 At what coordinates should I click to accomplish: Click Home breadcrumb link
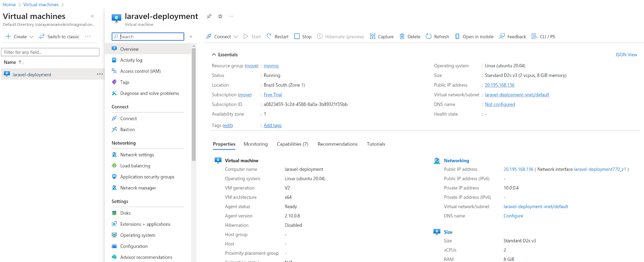[9, 5]
